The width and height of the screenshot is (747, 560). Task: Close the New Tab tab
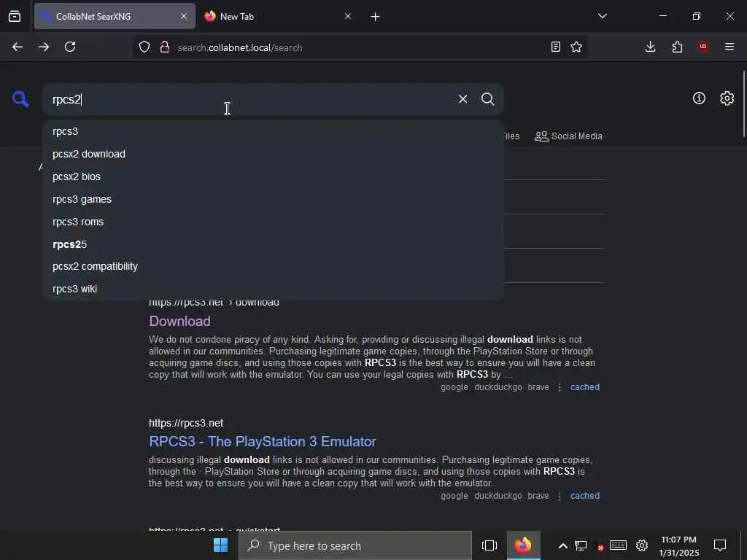tap(348, 16)
